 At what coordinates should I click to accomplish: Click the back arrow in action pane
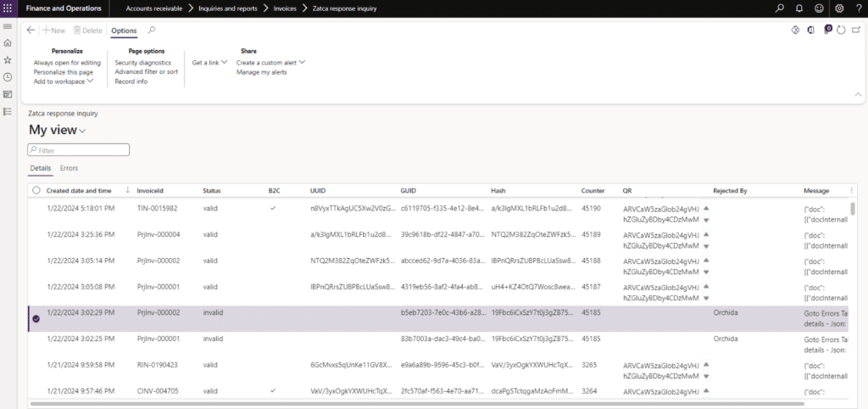pyautogui.click(x=31, y=31)
